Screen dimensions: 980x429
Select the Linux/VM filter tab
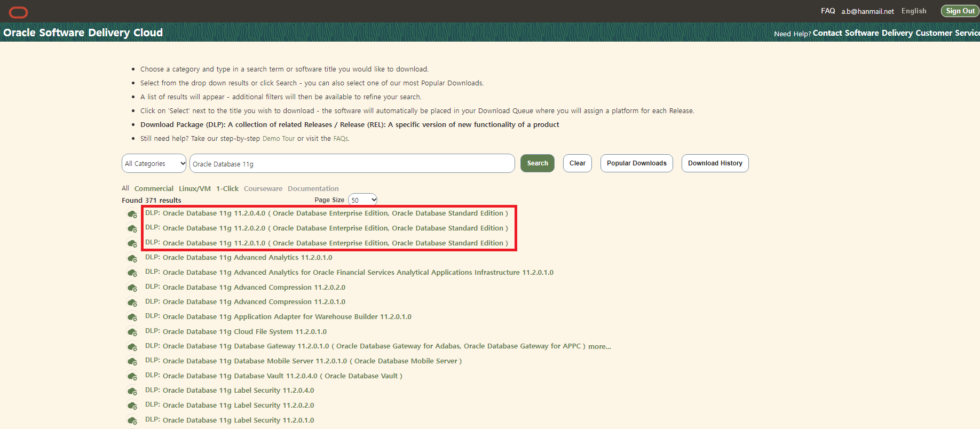click(x=195, y=188)
